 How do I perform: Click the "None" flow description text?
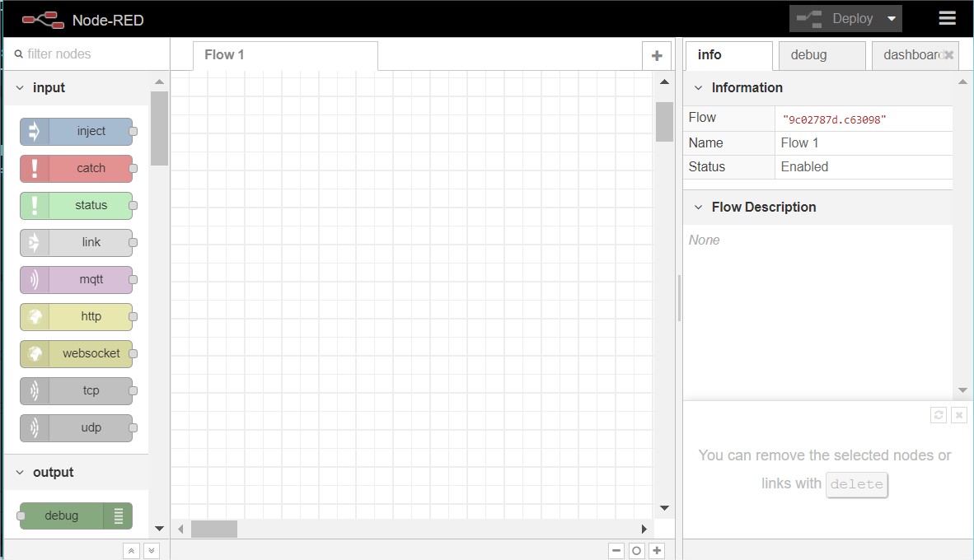(x=704, y=240)
